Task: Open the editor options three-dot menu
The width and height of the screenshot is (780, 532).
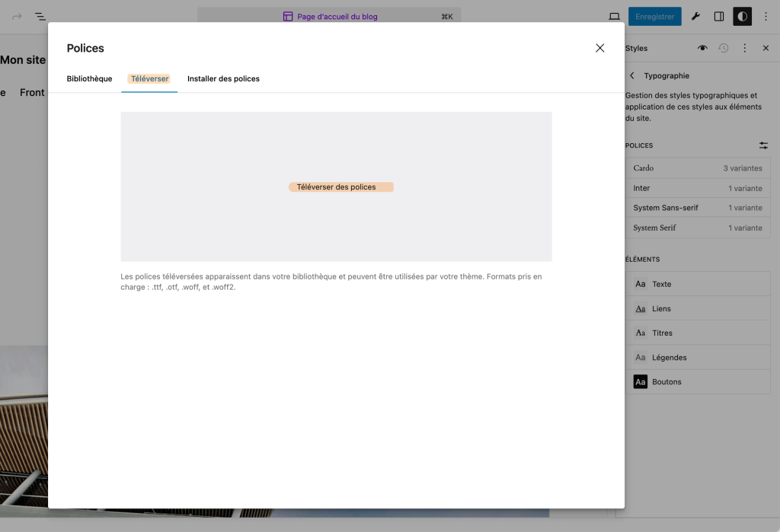Action: (x=766, y=17)
